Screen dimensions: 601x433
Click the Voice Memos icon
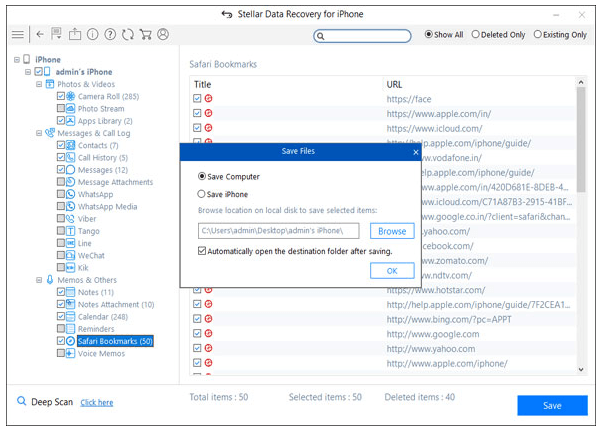click(x=71, y=353)
